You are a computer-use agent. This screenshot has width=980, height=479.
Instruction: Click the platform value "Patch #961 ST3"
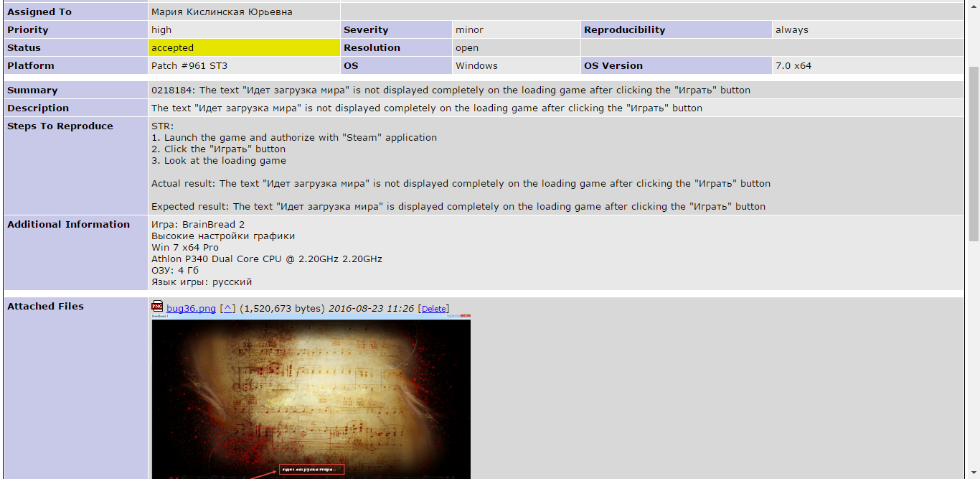[x=189, y=66]
